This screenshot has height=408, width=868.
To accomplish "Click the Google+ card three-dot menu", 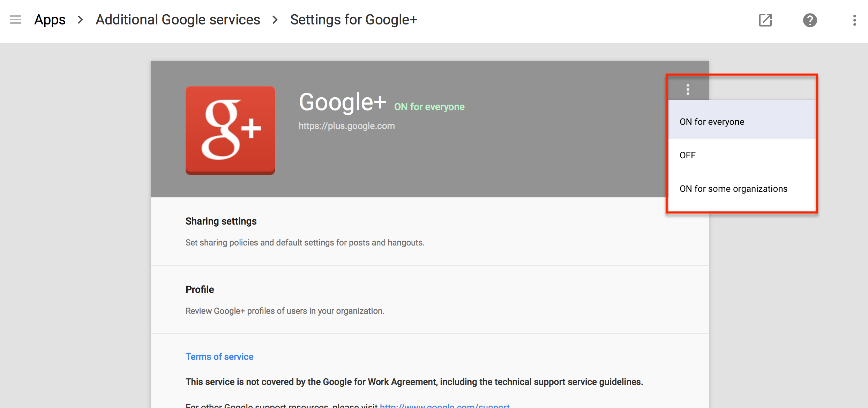I will [688, 90].
